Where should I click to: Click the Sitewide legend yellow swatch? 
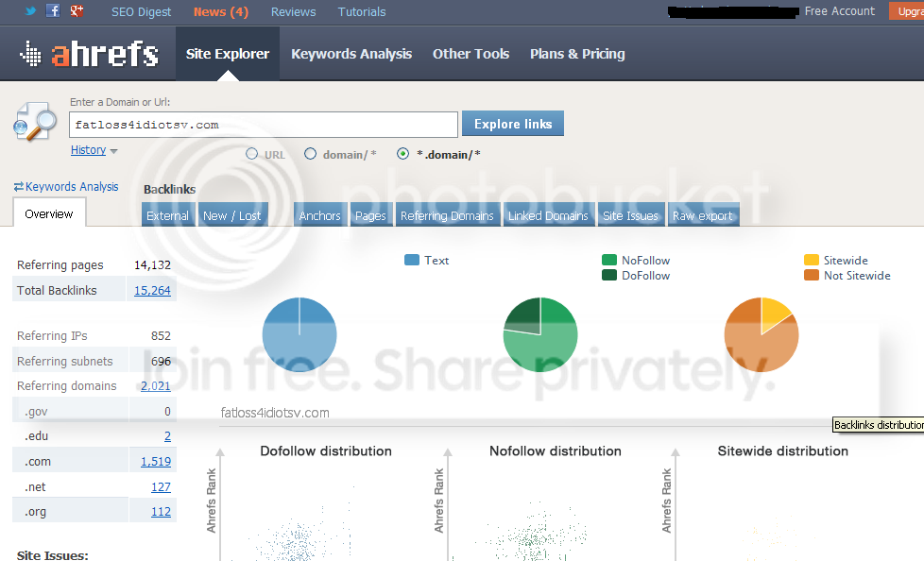pos(812,260)
